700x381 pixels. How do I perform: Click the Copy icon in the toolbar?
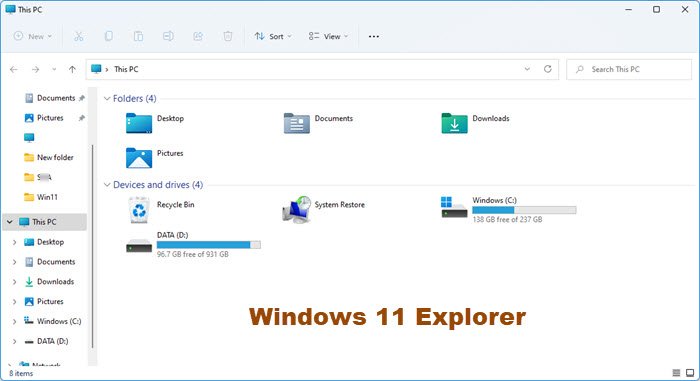pos(108,37)
